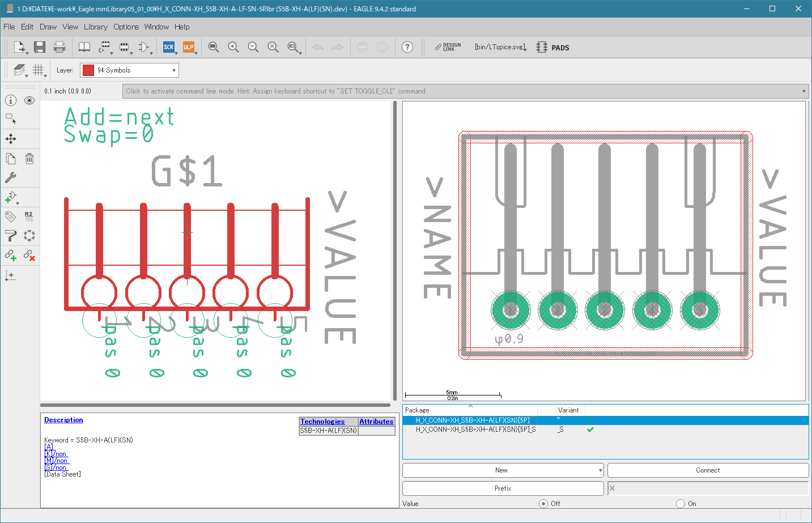Click the zoom-to-fit magnifier icon

pyautogui.click(x=214, y=47)
